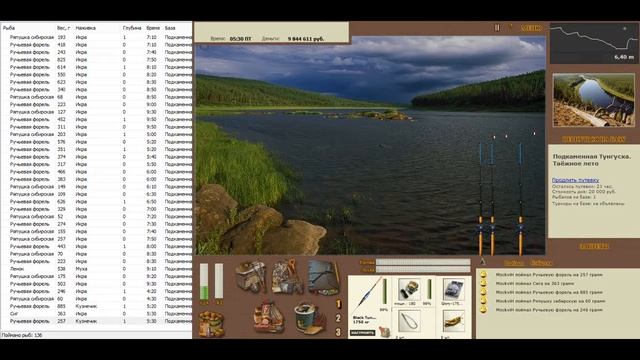Screen dimensions: 640x360
Task: Follow the Продлить путёвку link
Action: pyautogui.click(x=575, y=180)
